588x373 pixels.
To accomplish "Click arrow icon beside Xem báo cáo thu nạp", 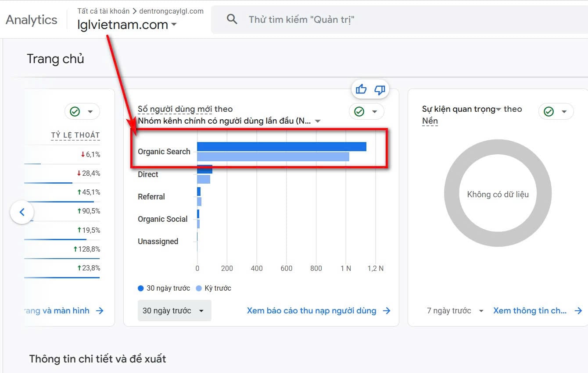I will (387, 311).
